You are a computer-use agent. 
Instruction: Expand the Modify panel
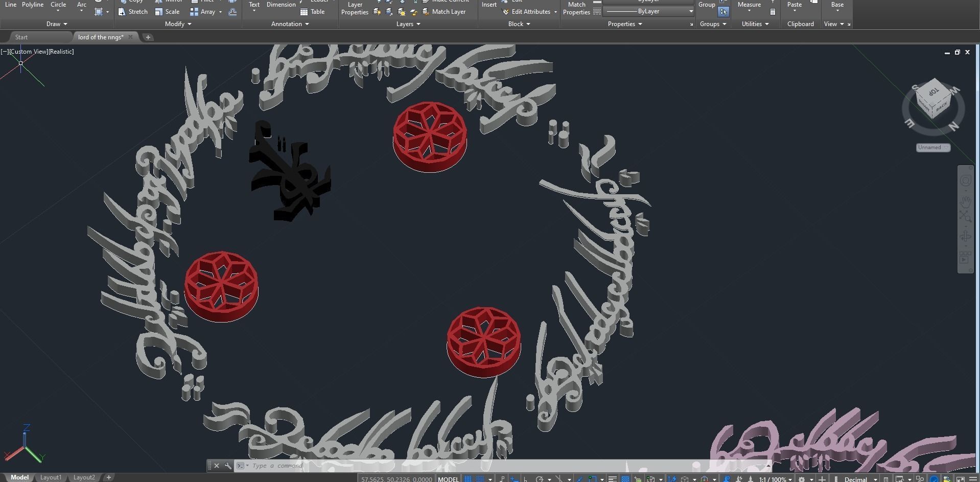[178, 24]
